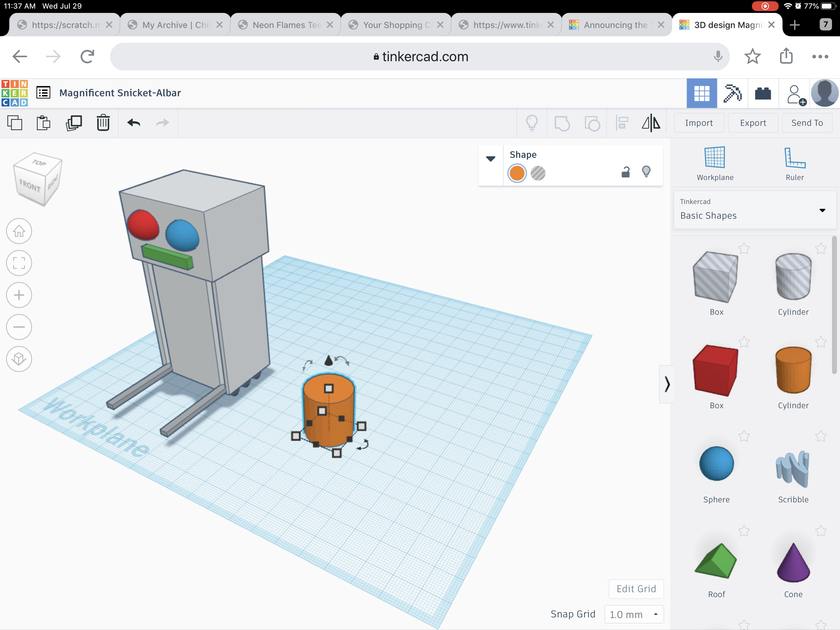Click the Mirror tool icon
The width and height of the screenshot is (840, 630).
[651, 123]
